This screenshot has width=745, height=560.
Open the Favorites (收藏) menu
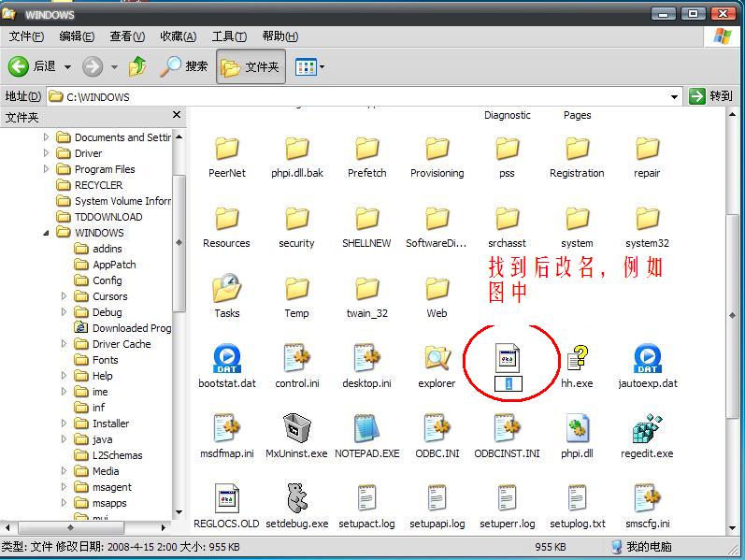(178, 36)
